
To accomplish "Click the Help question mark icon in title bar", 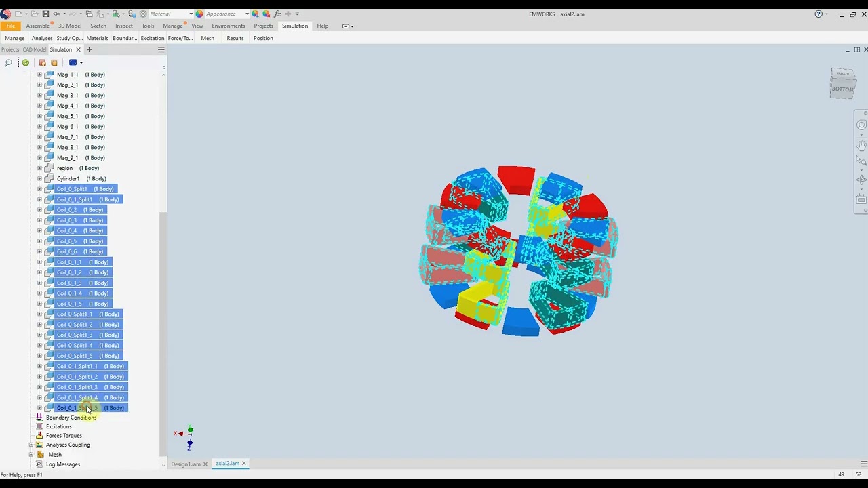I will click(x=818, y=14).
